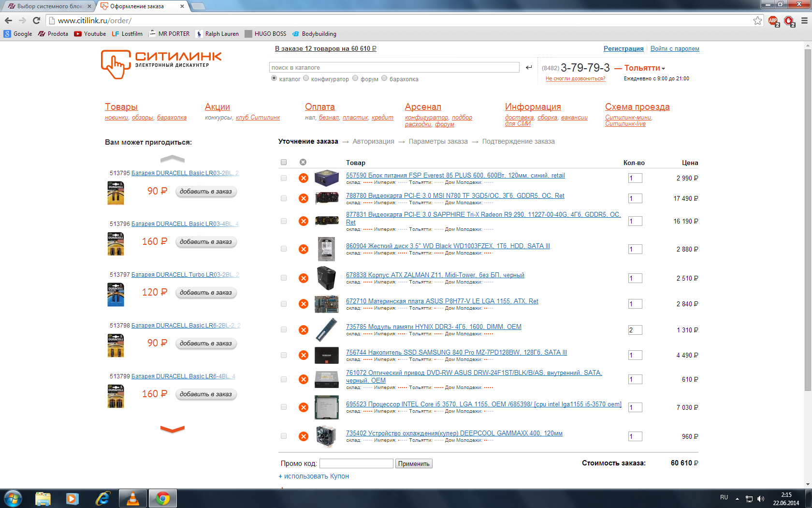The image size is (812, 508).
Task: Remove Samsung 840 Pro SSD from order
Action: coord(304,355)
